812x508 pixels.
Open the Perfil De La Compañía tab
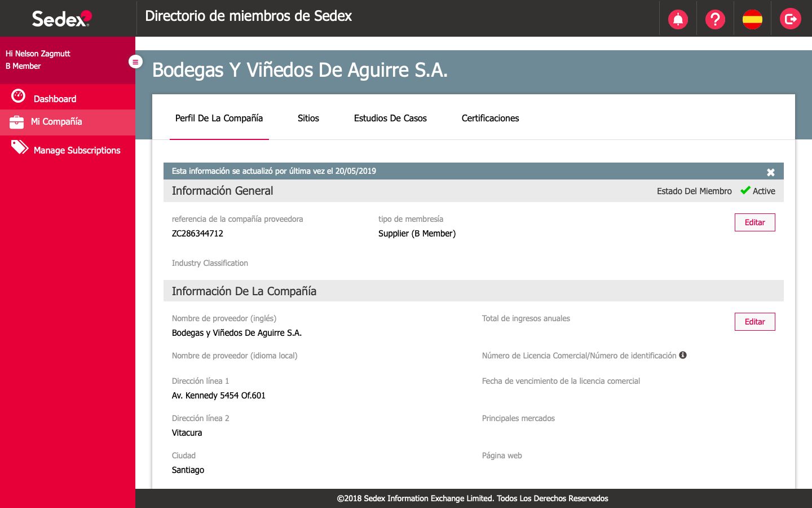coord(219,118)
